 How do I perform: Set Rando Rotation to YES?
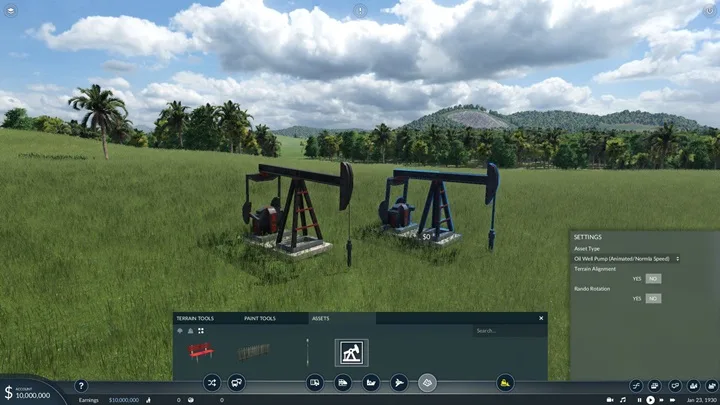pos(637,298)
